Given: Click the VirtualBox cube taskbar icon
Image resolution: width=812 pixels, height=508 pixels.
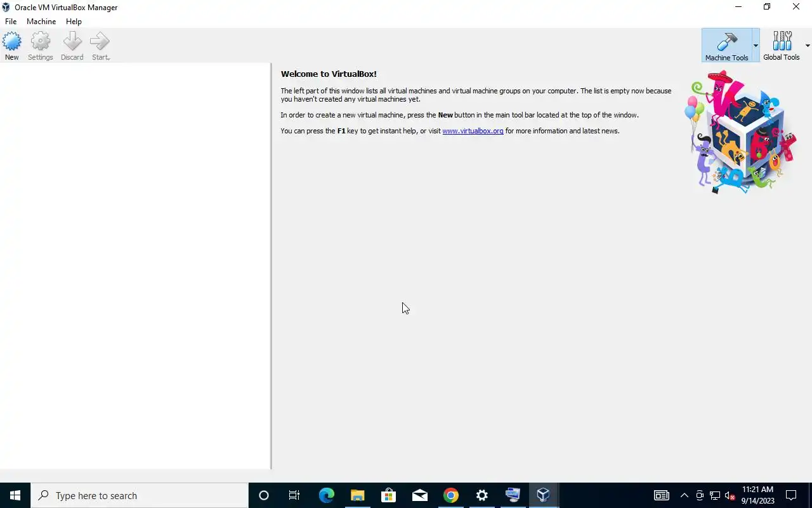Looking at the screenshot, I should pyautogui.click(x=543, y=495).
